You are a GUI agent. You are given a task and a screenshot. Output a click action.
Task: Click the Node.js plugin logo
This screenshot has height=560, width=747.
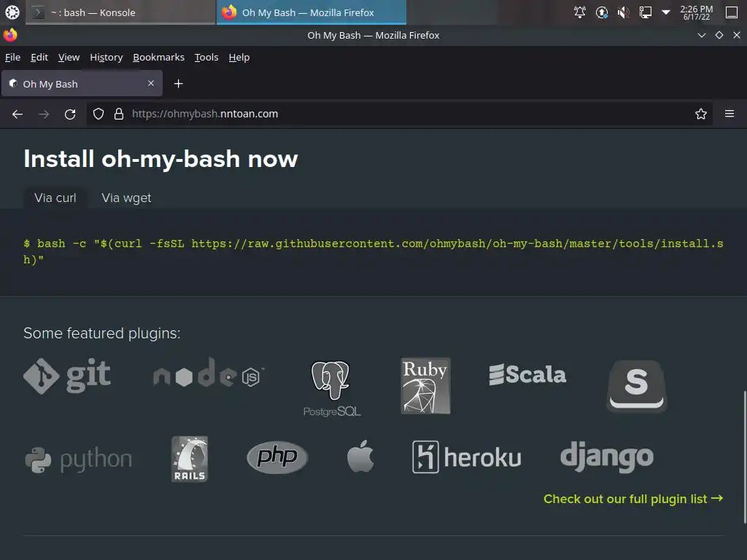point(209,373)
